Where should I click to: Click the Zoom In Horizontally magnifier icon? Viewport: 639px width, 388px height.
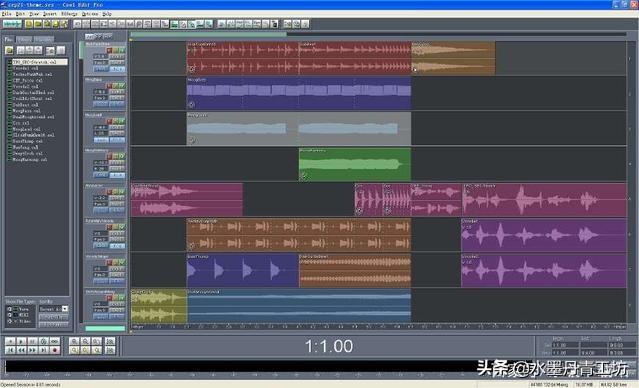74,341
